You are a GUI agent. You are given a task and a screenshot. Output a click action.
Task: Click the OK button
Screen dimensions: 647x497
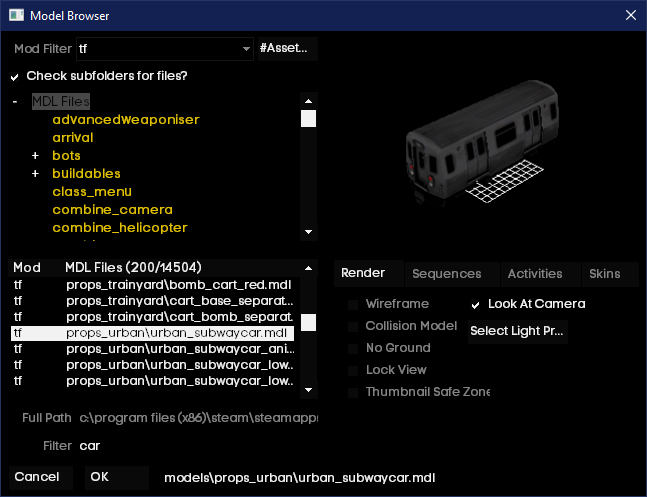117,478
